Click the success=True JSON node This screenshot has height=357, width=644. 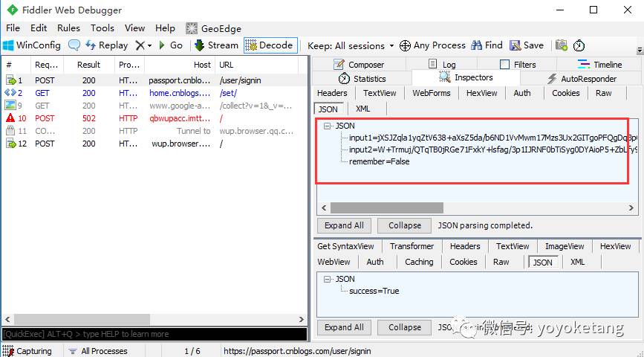pyautogui.click(x=374, y=291)
